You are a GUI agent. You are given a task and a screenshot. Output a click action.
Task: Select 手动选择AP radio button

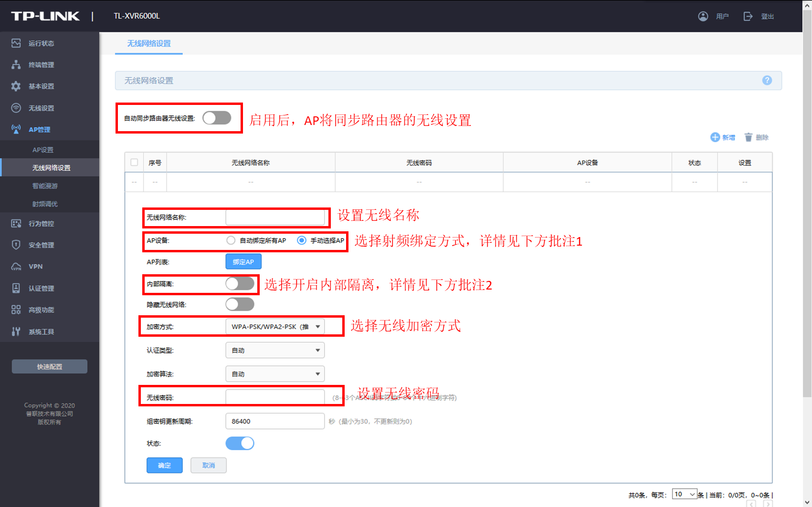[x=302, y=240]
